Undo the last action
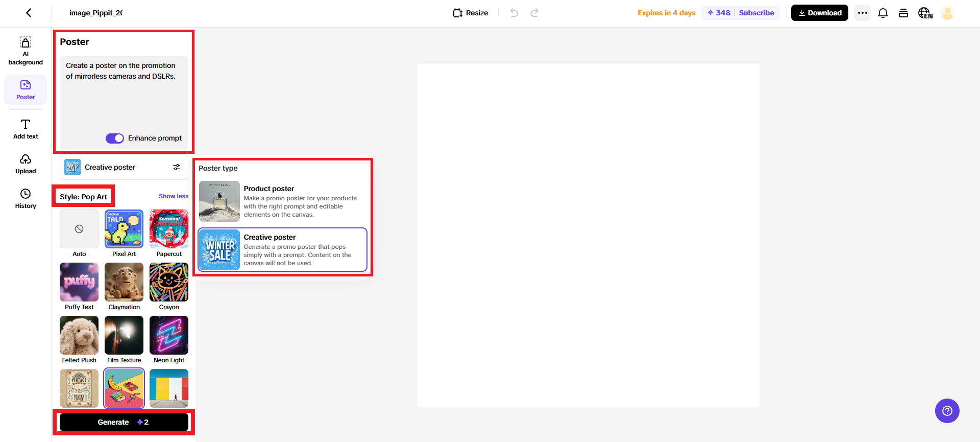The height and width of the screenshot is (442, 980). pos(514,13)
